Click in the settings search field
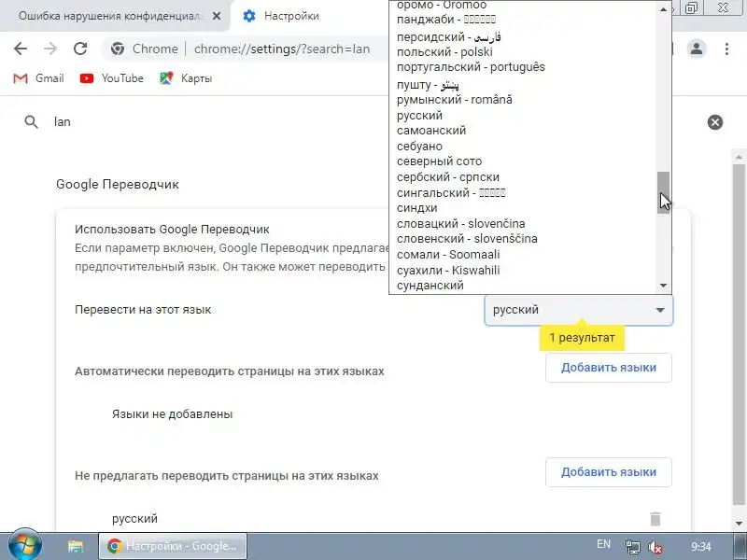Screen dimensions: 747x560 click(372, 122)
